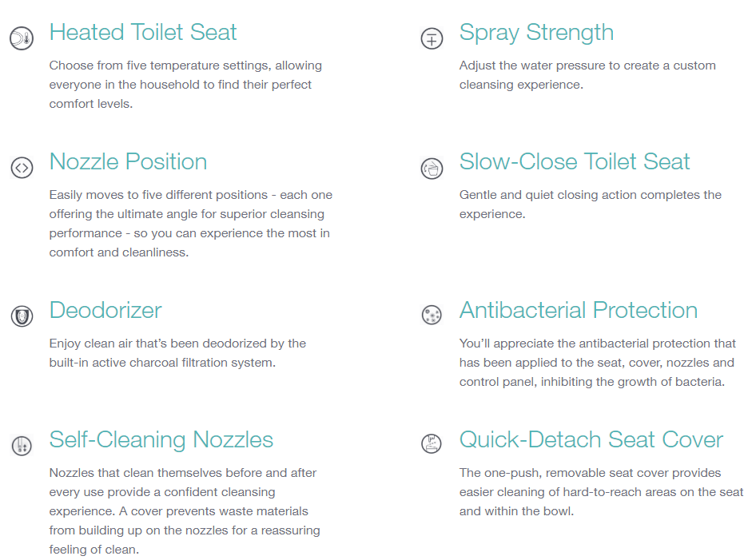
Task: Click the antibacterial protection dots icon
Action: pyautogui.click(x=432, y=315)
